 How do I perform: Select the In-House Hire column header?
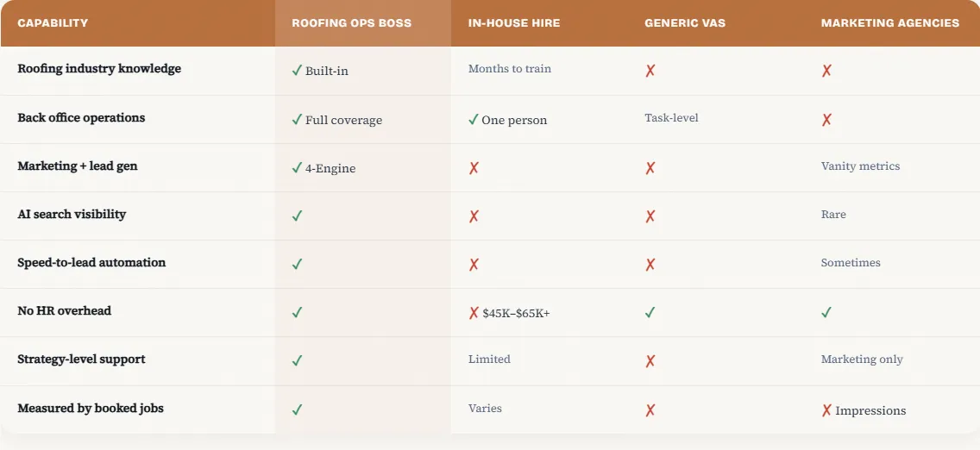coord(514,23)
